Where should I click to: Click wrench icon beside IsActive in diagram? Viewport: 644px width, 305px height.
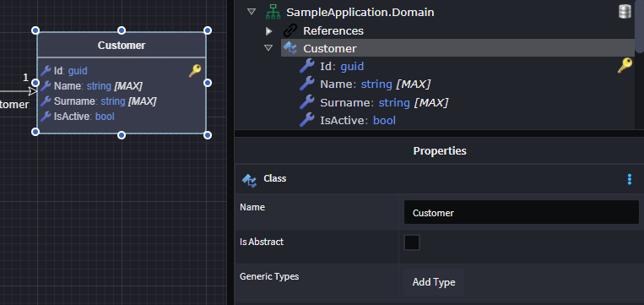pyautogui.click(x=46, y=117)
